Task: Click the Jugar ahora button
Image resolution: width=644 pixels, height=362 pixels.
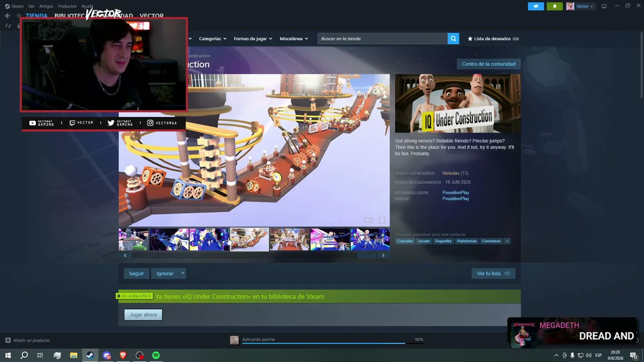Action: tap(143, 315)
